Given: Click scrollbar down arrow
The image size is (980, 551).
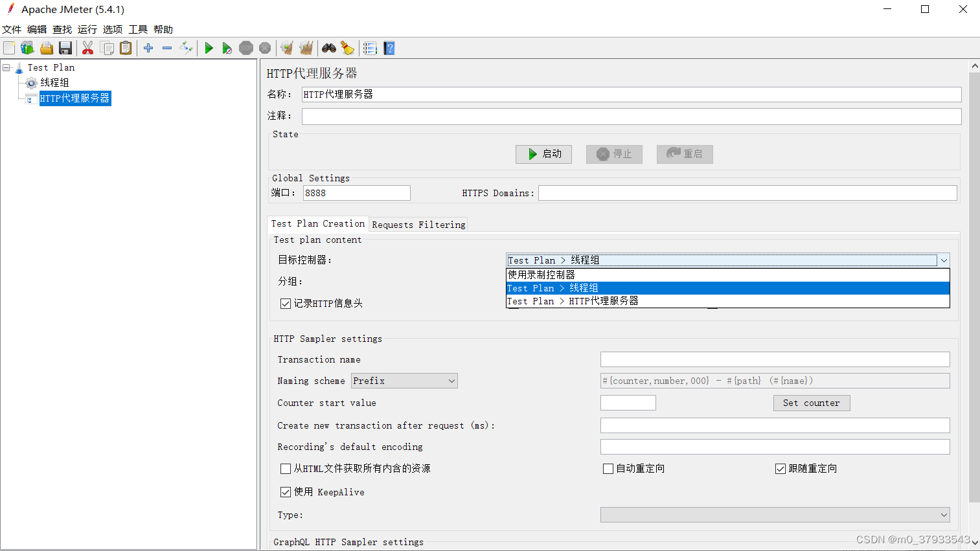Looking at the screenshot, I should (x=974, y=543).
